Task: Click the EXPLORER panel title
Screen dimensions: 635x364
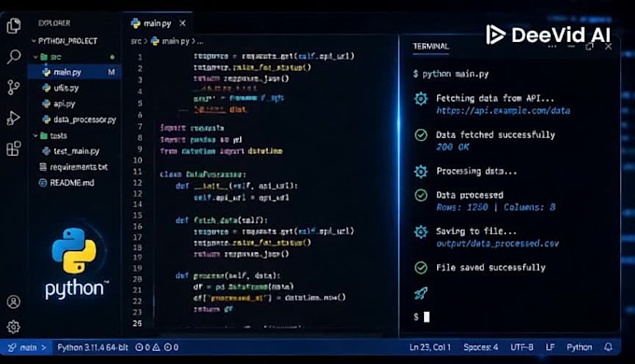Action: (x=54, y=23)
